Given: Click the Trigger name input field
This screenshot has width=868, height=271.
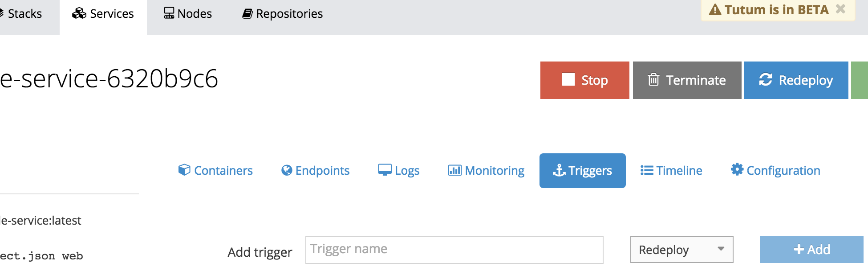Looking at the screenshot, I should [x=454, y=250].
